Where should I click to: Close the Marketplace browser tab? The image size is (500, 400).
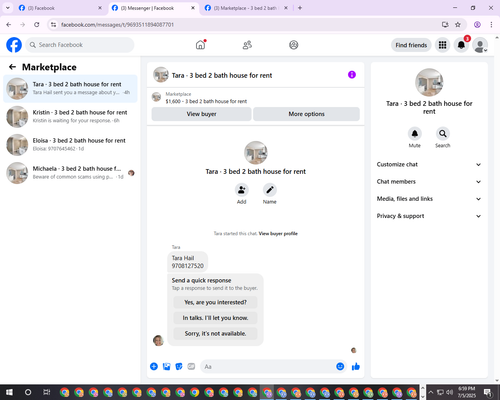coord(286,8)
